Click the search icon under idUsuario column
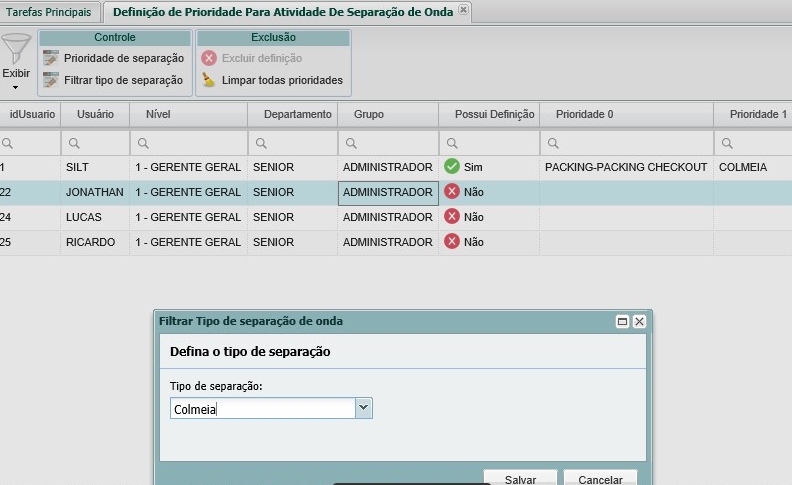The width and height of the screenshot is (792, 485). click(x=7, y=143)
